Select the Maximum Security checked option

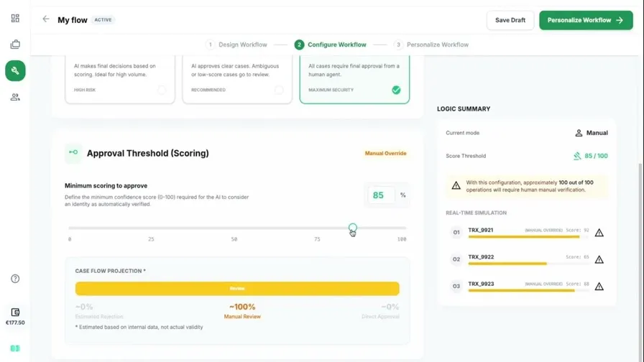coord(396,90)
